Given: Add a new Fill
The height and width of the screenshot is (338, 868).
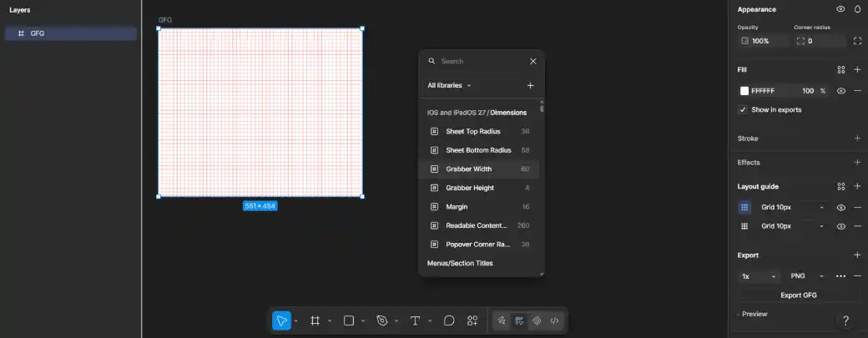Looking at the screenshot, I should tap(857, 70).
